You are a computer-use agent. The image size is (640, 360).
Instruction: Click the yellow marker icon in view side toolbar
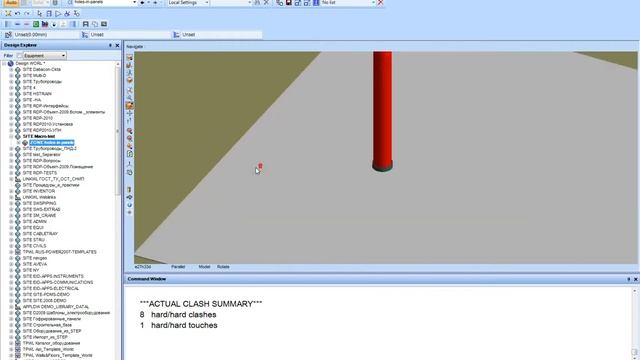tap(129, 189)
